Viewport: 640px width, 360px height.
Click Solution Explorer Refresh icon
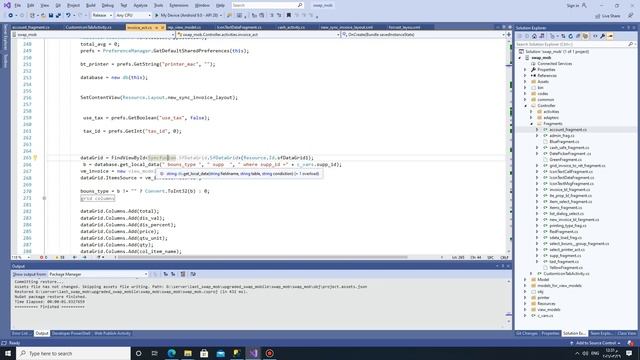pos(571,36)
